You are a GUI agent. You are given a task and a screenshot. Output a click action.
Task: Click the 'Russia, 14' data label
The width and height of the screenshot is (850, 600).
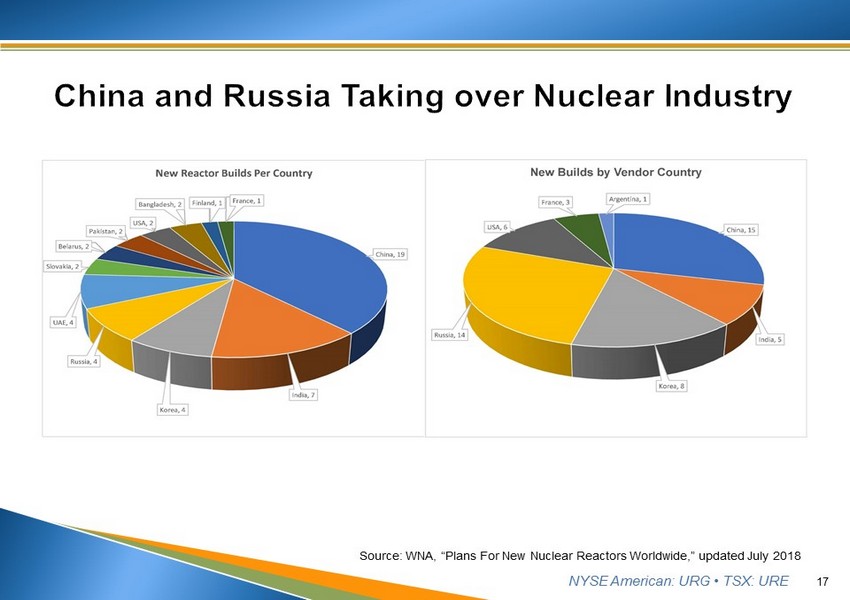[449, 334]
